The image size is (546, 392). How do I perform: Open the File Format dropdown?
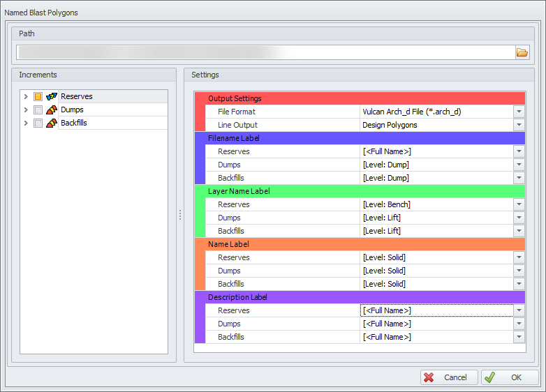click(x=519, y=112)
